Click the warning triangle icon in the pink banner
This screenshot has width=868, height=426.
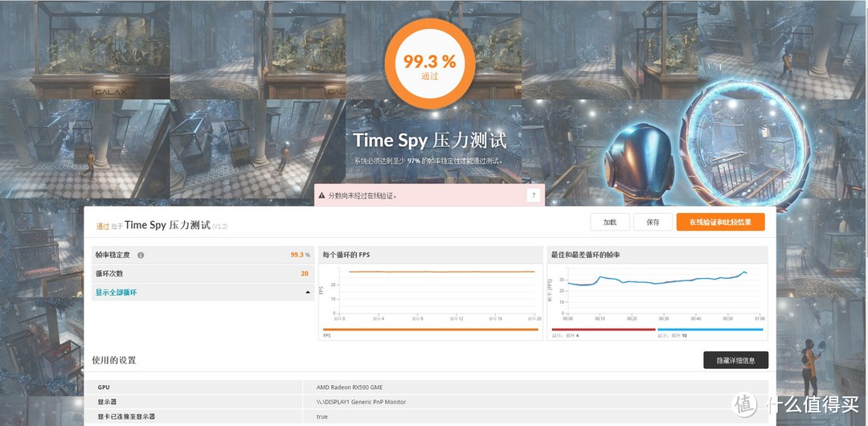pos(322,195)
